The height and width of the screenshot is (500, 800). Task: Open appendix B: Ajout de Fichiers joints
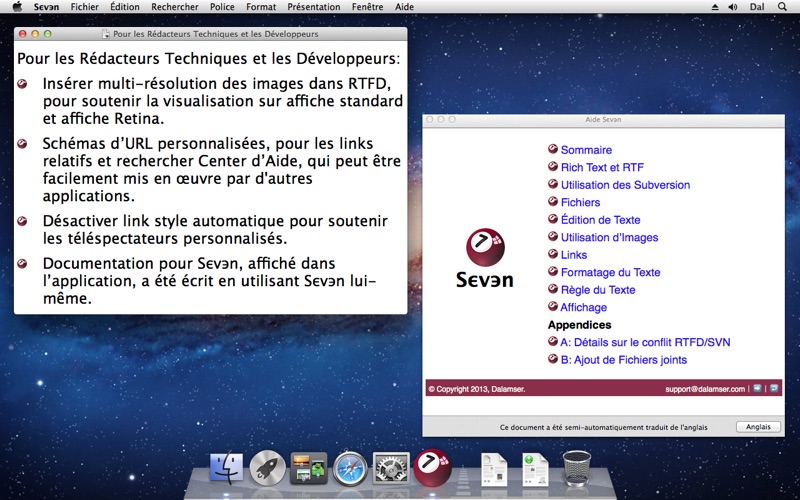[623, 360]
